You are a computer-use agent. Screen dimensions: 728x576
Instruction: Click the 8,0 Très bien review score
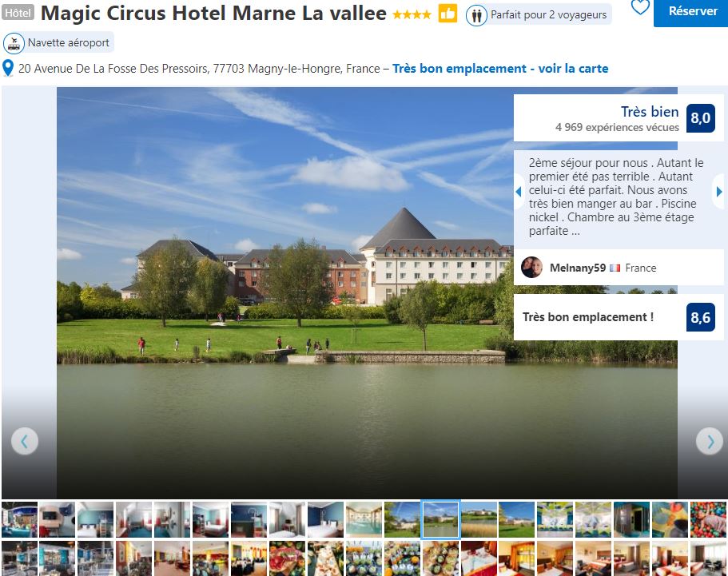pos(701,118)
